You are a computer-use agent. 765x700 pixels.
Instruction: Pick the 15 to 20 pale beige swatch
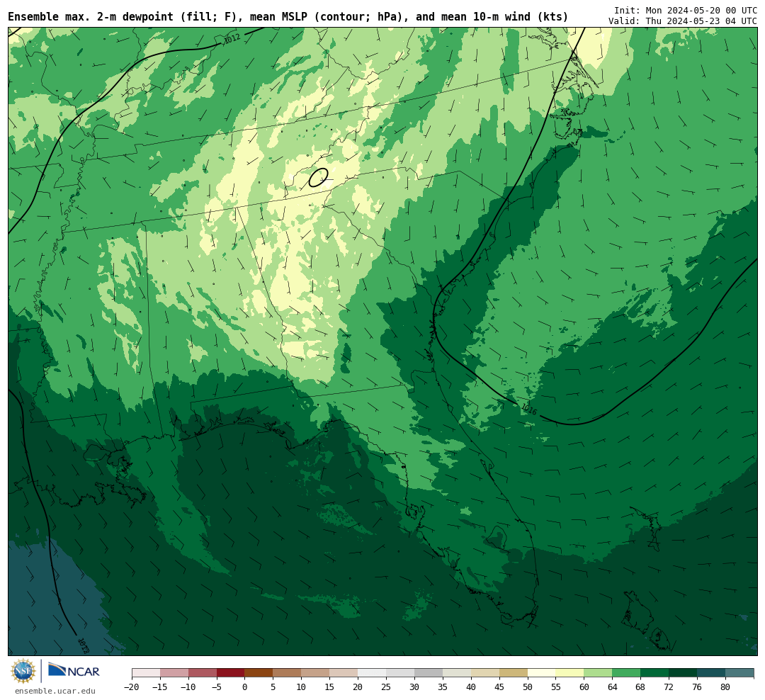tap(344, 673)
